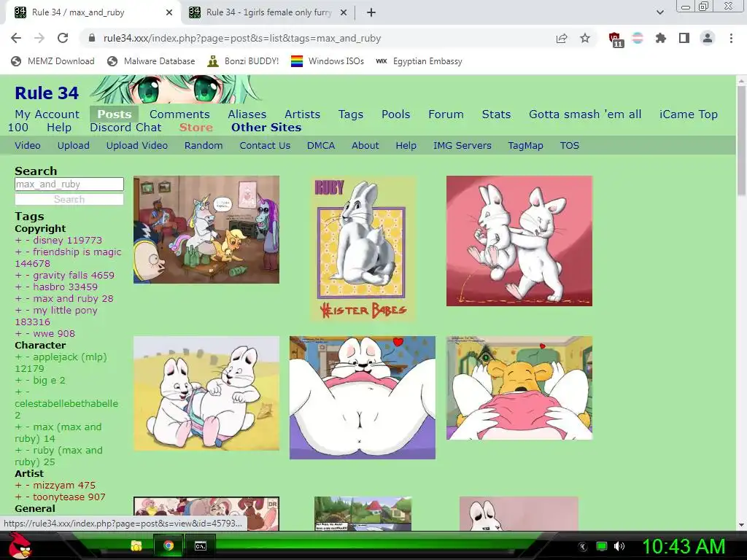Go to the Pools page

tap(396, 114)
